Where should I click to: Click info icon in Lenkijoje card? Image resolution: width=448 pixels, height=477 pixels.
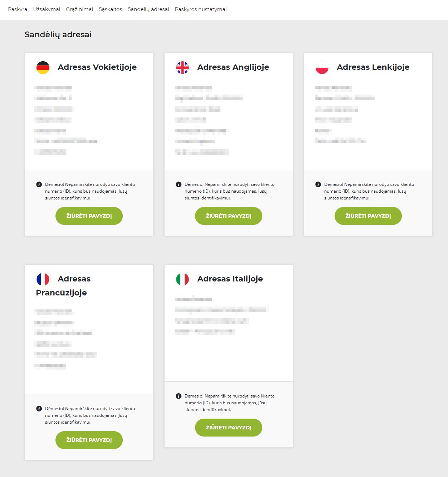click(x=318, y=184)
